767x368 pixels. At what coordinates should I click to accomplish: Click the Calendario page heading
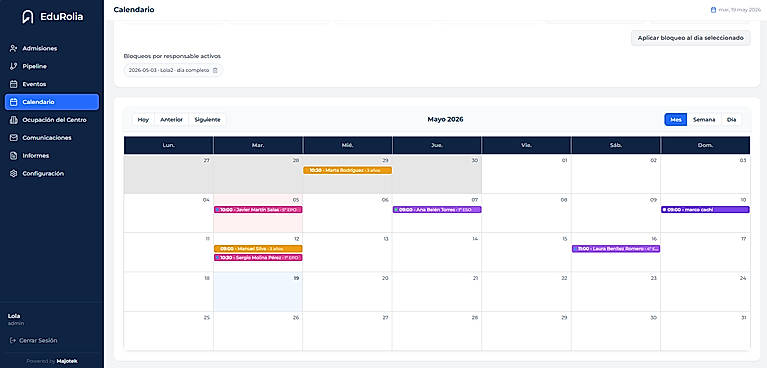[134, 9]
